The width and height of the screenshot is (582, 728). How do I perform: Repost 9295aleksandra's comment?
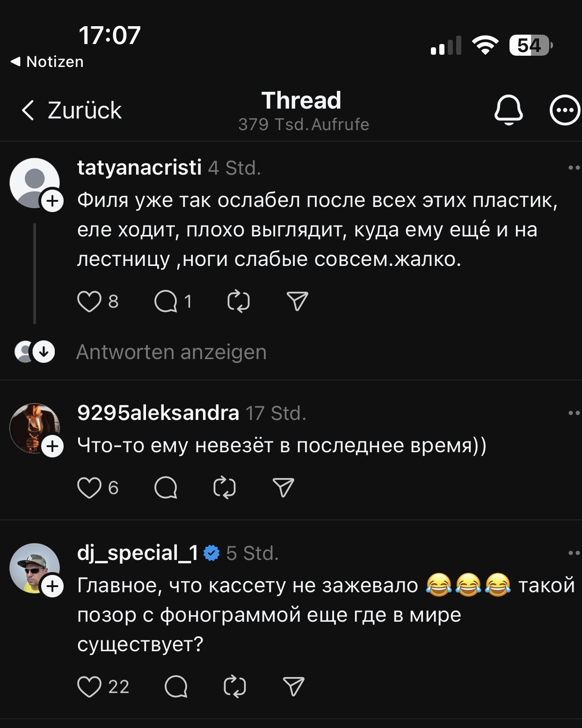click(225, 488)
